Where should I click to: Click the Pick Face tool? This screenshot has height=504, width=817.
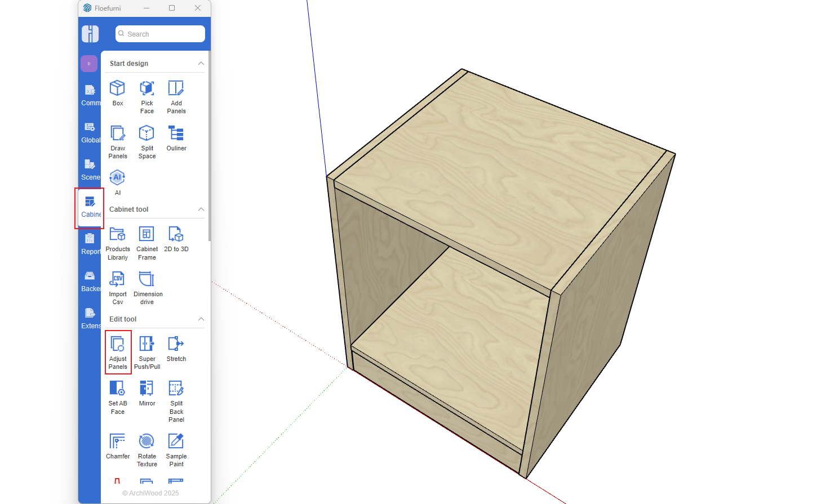(x=146, y=96)
